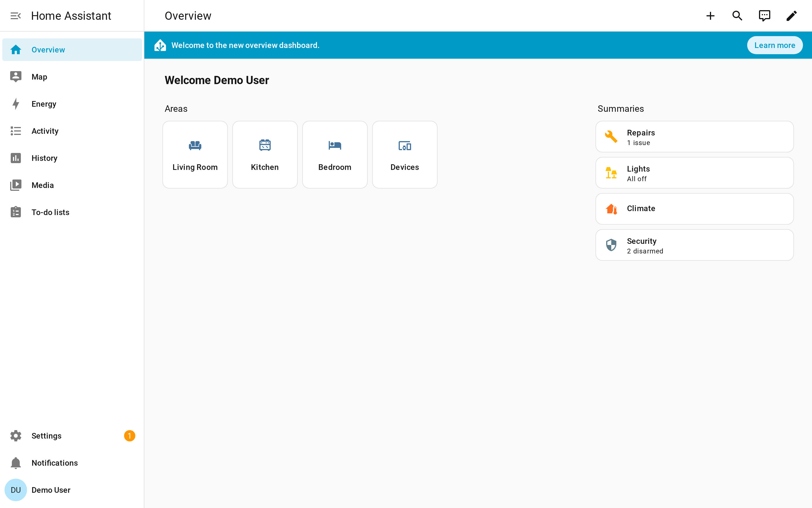
Task: Click the plus icon in the header
Action: (710, 16)
